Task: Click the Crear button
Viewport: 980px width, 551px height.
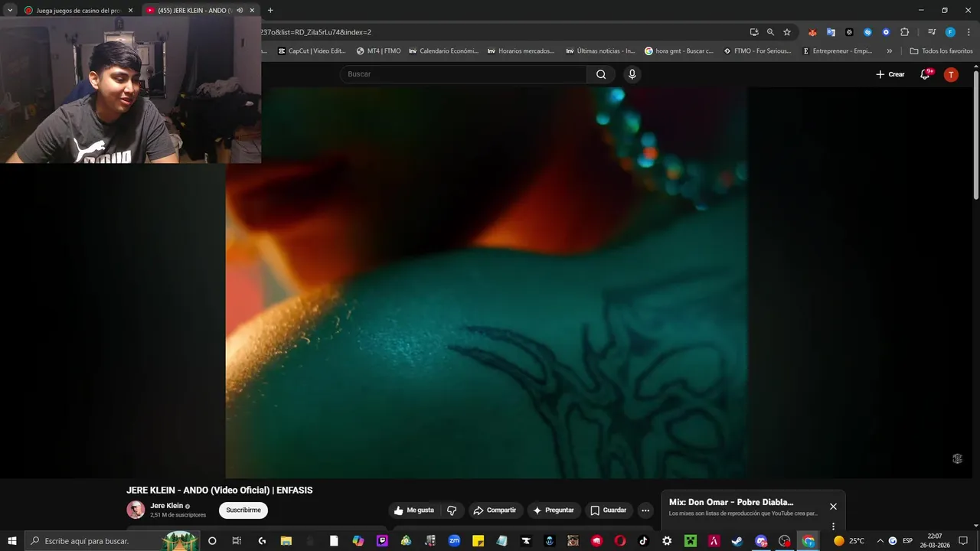Action: click(890, 74)
